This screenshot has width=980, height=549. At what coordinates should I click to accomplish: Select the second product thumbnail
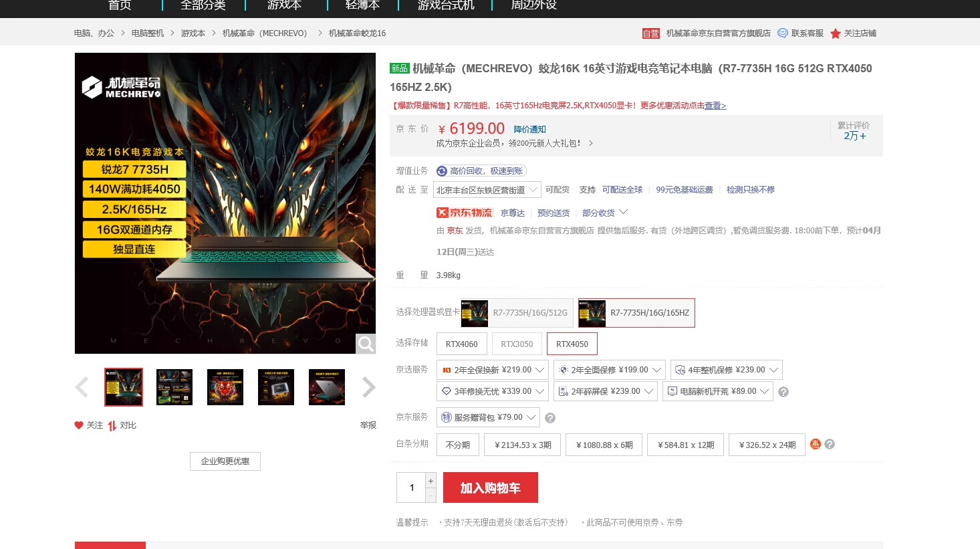(174, 387)
